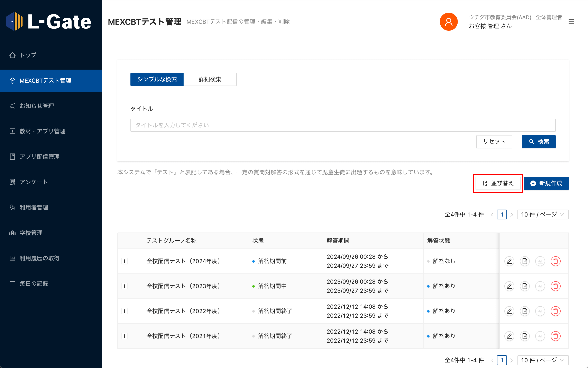The width and height of the screenshot is (588, 368).
Task: Click the document copy icon for 2024年度 test
Action: coord(525,261)
